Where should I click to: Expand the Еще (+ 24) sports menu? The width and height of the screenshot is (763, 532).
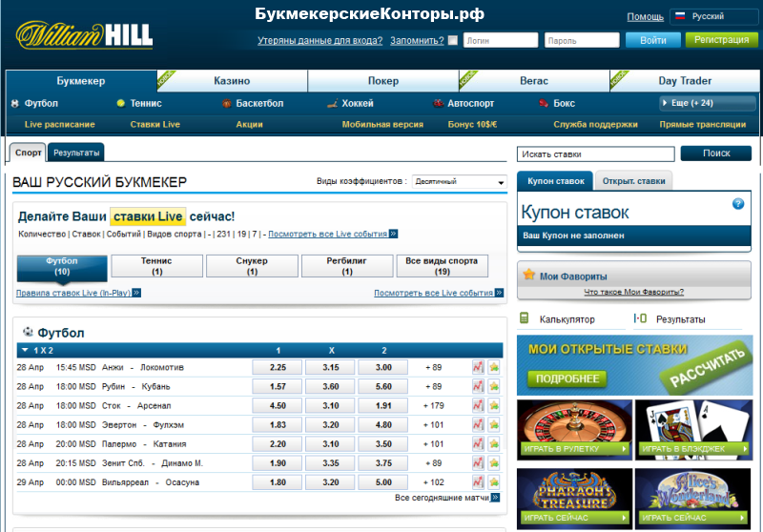pos(707,103)
